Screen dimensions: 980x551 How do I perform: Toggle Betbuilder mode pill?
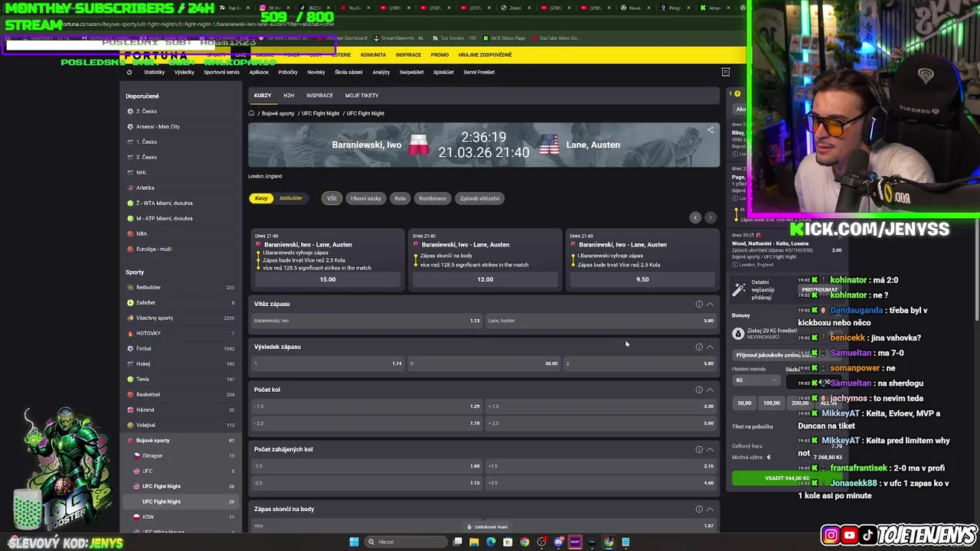(x=291, y=198)
